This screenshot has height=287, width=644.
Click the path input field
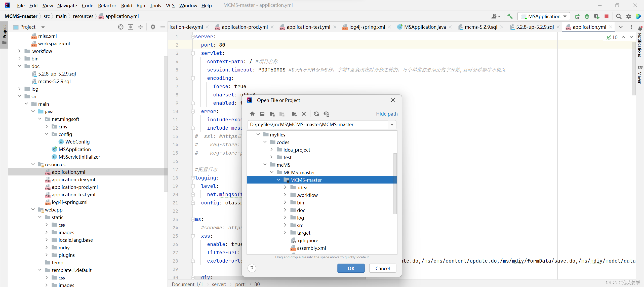point(317,125)
